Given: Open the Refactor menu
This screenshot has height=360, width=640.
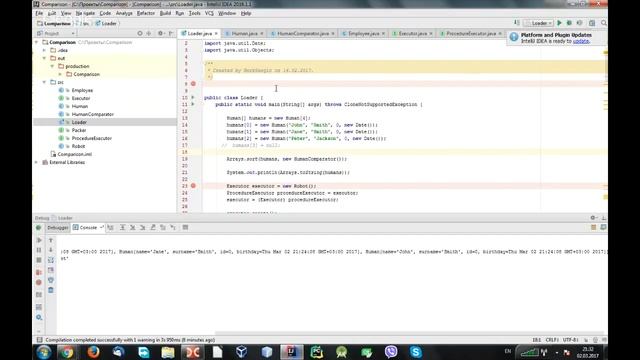Looking at the screenshot, I should click(146, 13).
